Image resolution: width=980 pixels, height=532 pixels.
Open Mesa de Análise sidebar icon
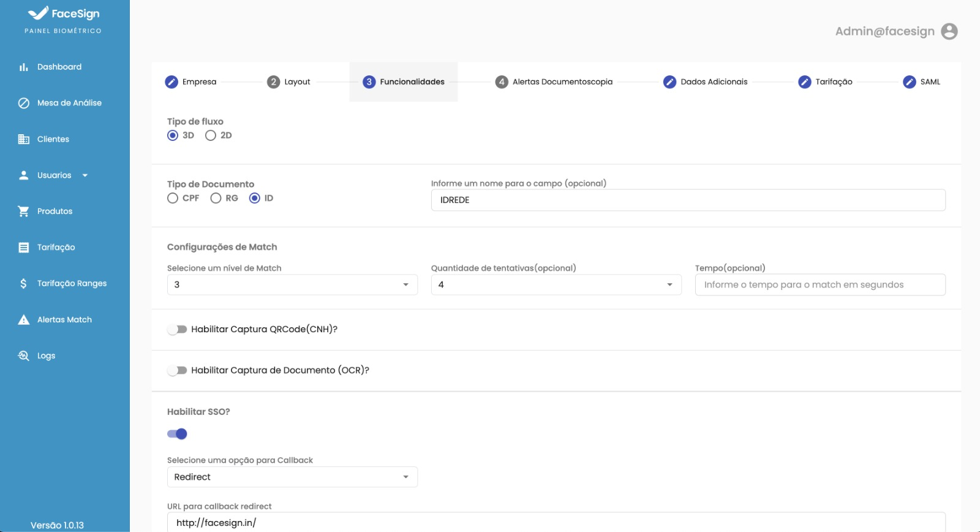point(23,103)
